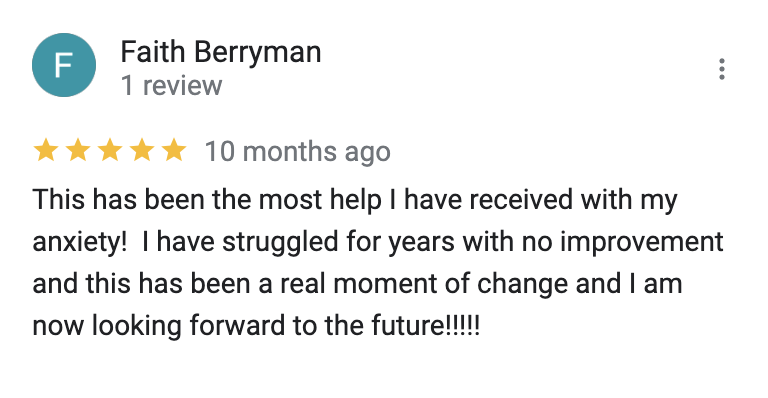This screenshot has height=398, width=768.
Task: View the reviewer's 1 review count
Action: tap(171, 86)
